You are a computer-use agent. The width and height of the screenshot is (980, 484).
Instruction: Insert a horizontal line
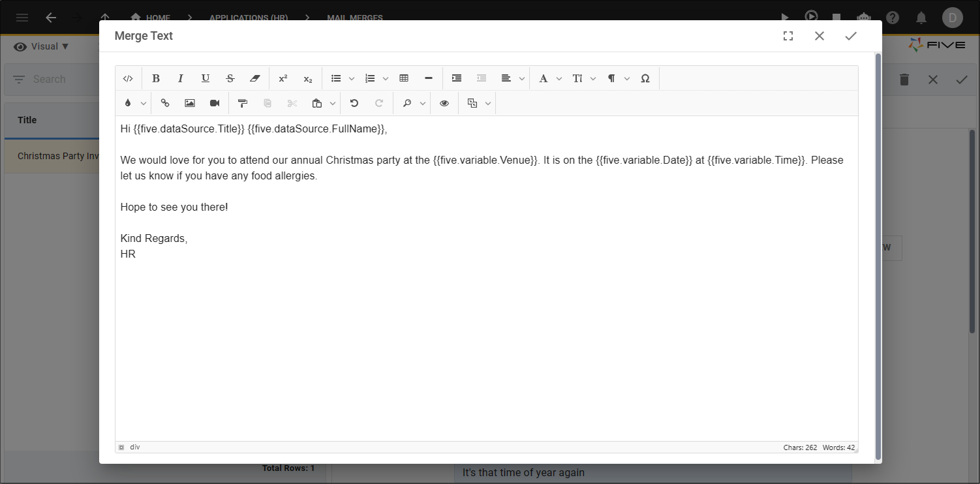[x=429, y=78]
